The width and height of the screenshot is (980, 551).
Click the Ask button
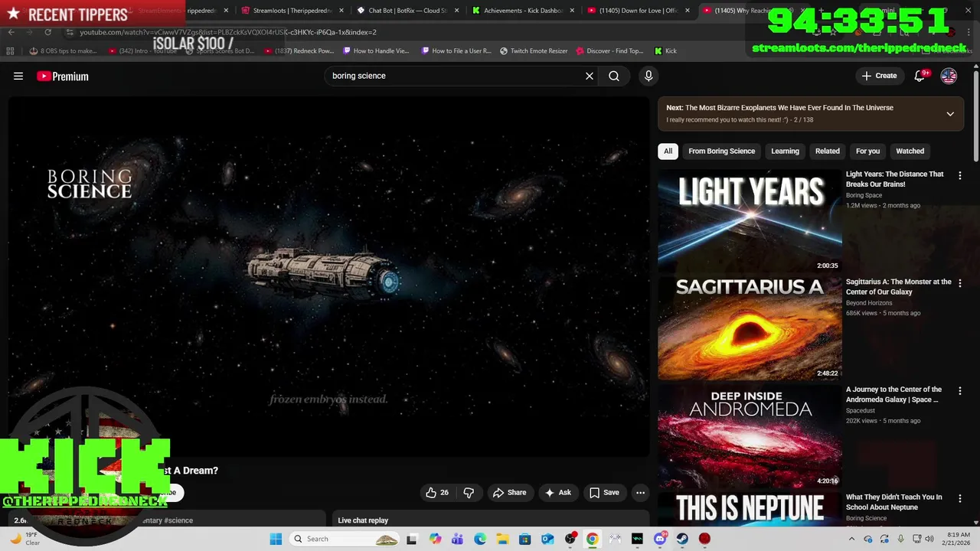(x=557, y=493)
